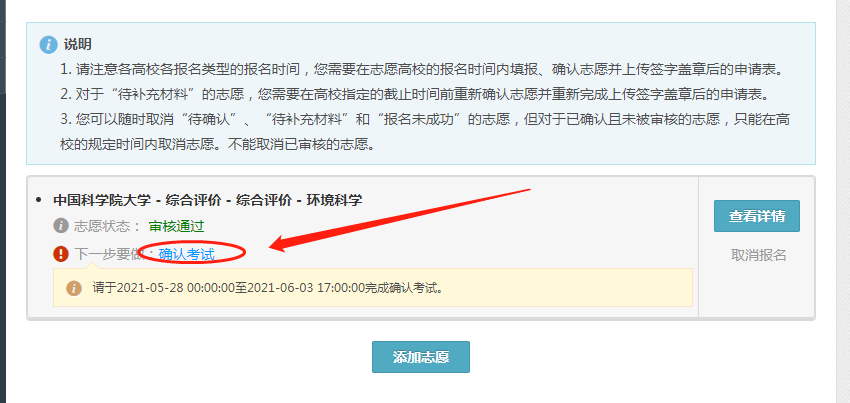The image size is (850, 403).
Task: Click the red exclamation icon before 下一步要做
Action: tap(61, 253)
